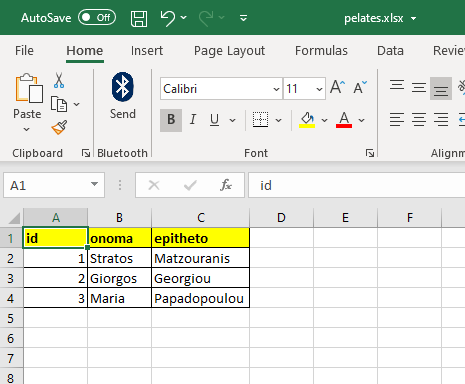This screenshot has height=384, width=465.
Task: Click the Paste clipboard icon
Action: 29,88
